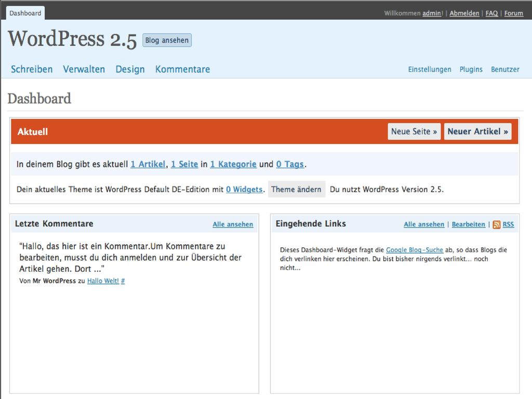
Task: Go to the Verwalten menu
Action: [x=84, y=69]
